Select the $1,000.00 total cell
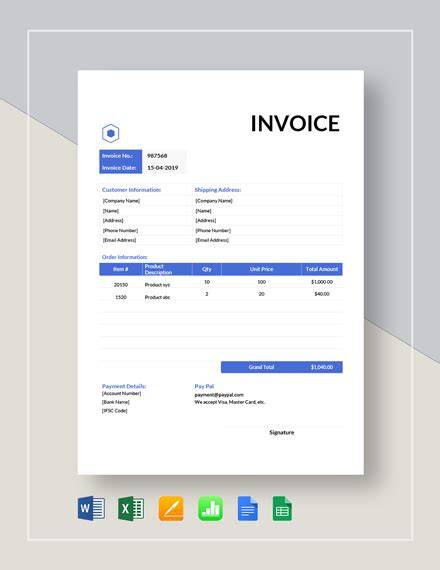The image size is (440, 570). tap(322, 282)
